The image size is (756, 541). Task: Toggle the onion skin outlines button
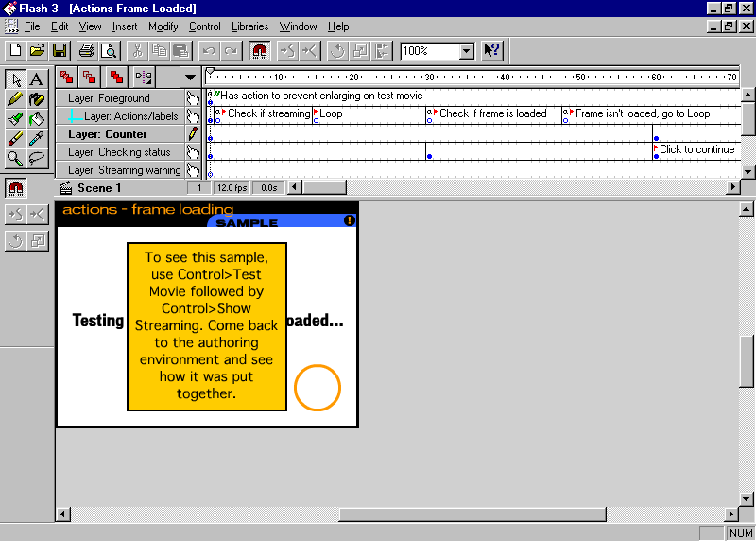(89, 78)
